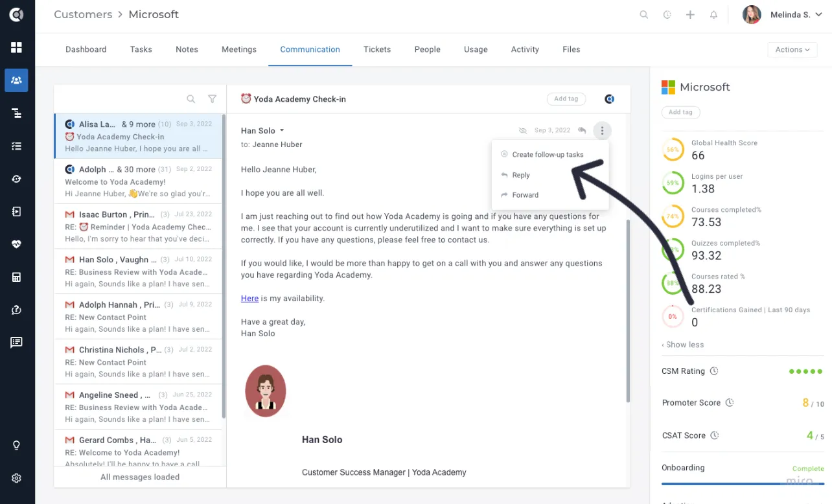Open the Christina Nichols New Contact Point thread

point(138,362)
